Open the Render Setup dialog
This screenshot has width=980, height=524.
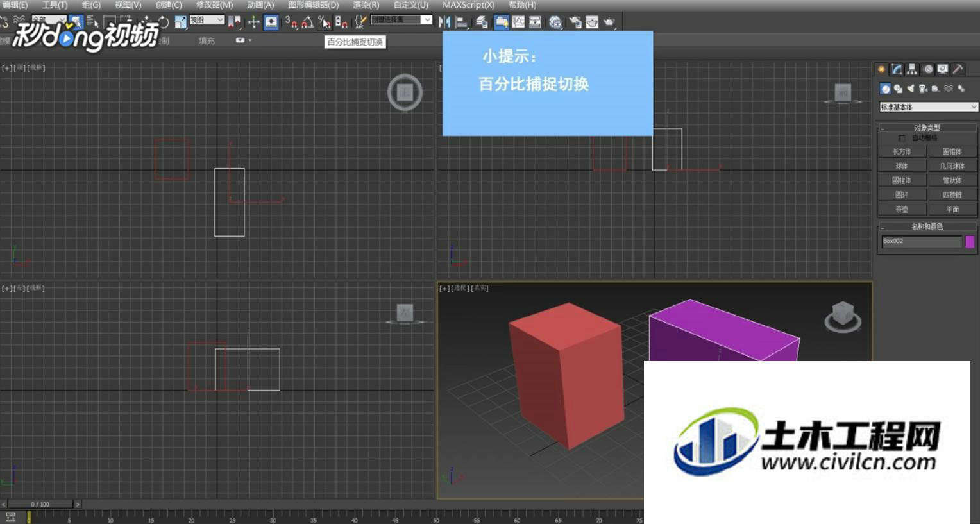pos(575,22)
